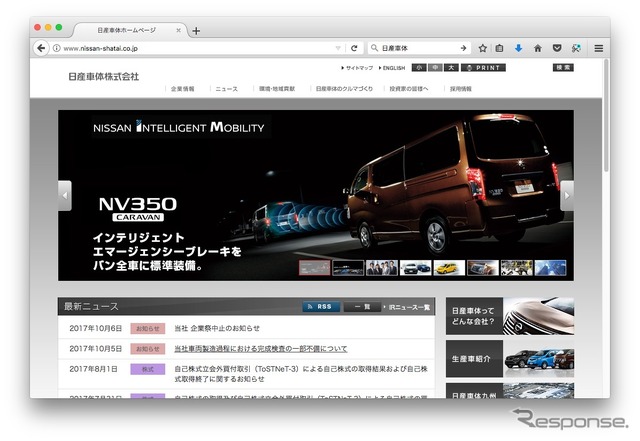The image size is (640, 441).
Task: Click the PRINT button
Action: 483,67
